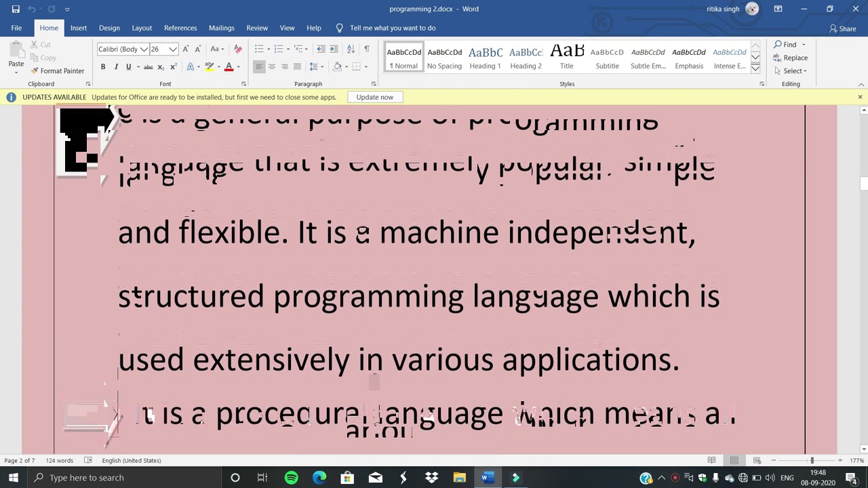Click the Update now button
This screenshot has width=868, height=488.
point(375,97)
